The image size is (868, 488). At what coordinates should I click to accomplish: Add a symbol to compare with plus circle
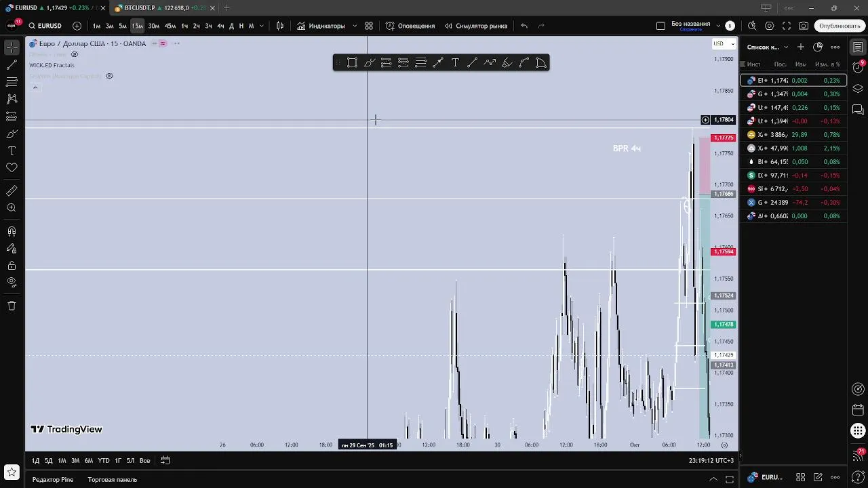click(x=77, y=26)
